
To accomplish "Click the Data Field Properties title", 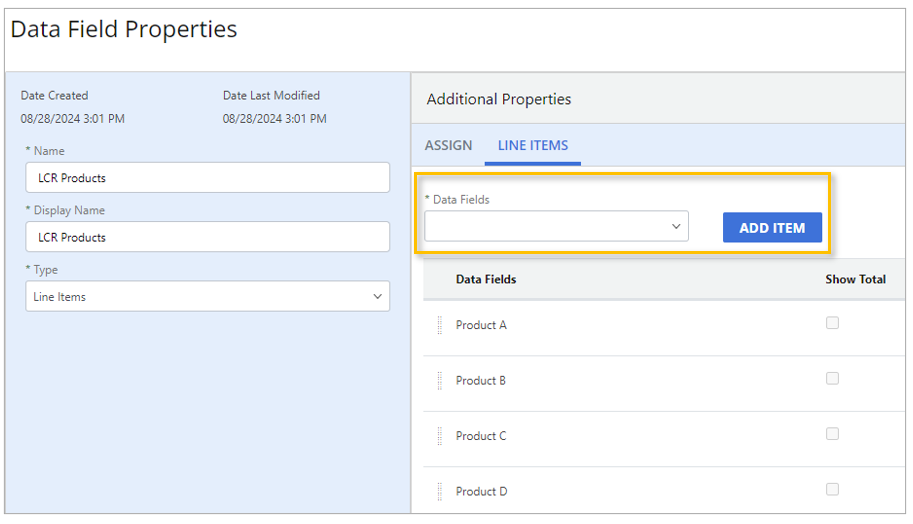I will [x=123, y=29].
